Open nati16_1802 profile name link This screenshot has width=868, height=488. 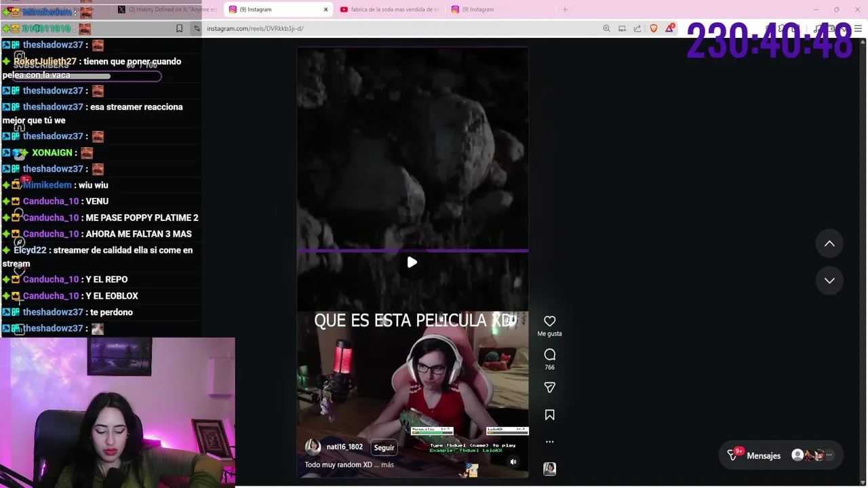(x=344, y=447)
